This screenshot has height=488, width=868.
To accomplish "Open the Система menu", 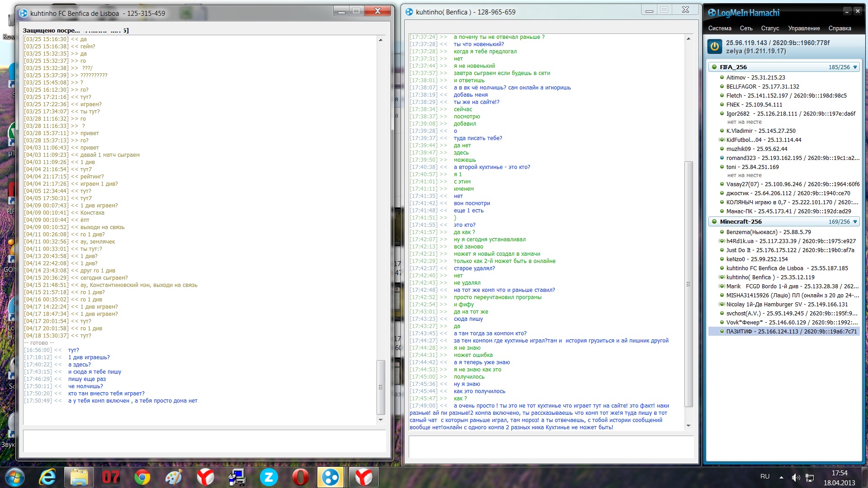I will pyautogui.click(x=719, y=28).
